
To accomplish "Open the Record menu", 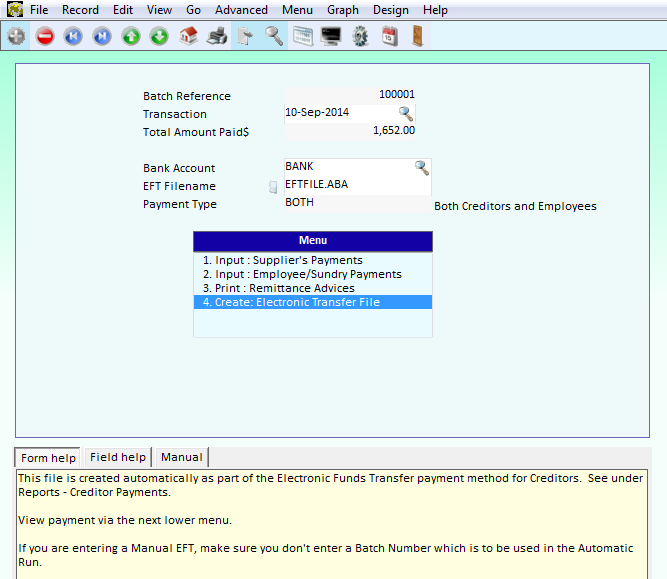I will pyautogui.click(x=80, y=10).
